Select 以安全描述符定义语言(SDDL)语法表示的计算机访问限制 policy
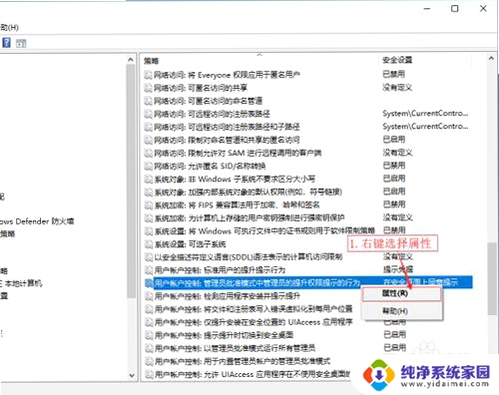The height and width of the screenshot is (395, 499). (x=249, y=257)
